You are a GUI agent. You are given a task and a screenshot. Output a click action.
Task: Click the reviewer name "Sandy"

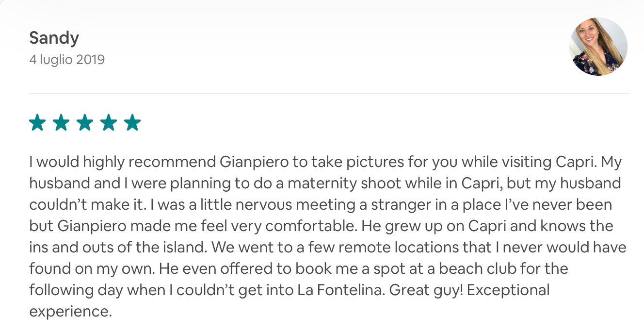click(x=54, y=37)
